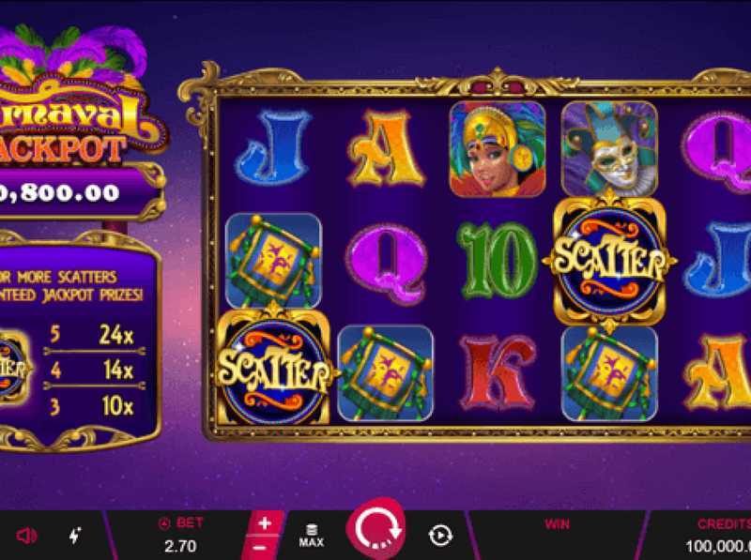Click the green 10 symbol
The width and height of the screenshot is (751, 560).
498,261
